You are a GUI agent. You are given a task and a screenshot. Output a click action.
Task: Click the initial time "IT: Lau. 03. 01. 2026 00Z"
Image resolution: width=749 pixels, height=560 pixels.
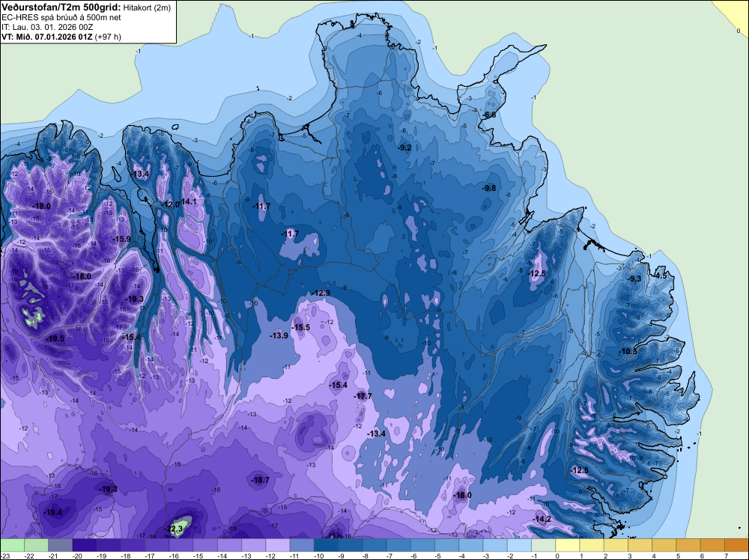click(x=47, y=27)
